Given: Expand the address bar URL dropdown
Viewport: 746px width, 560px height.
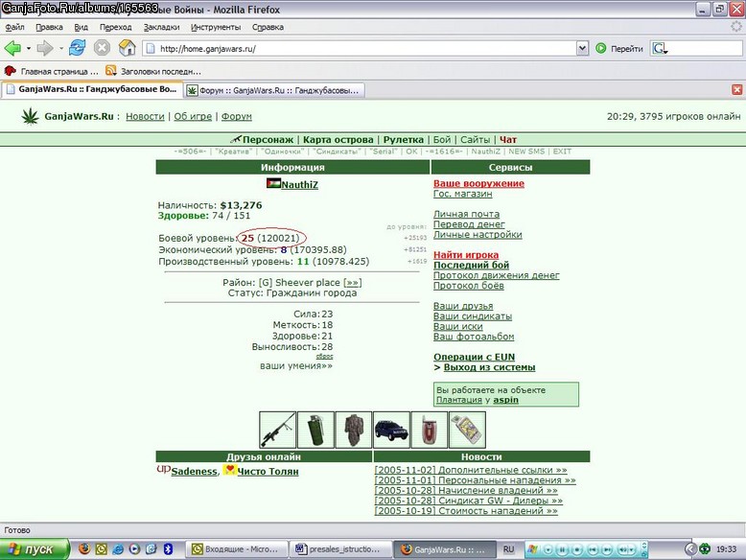Looking at the screenshot, I should [582, 48].
